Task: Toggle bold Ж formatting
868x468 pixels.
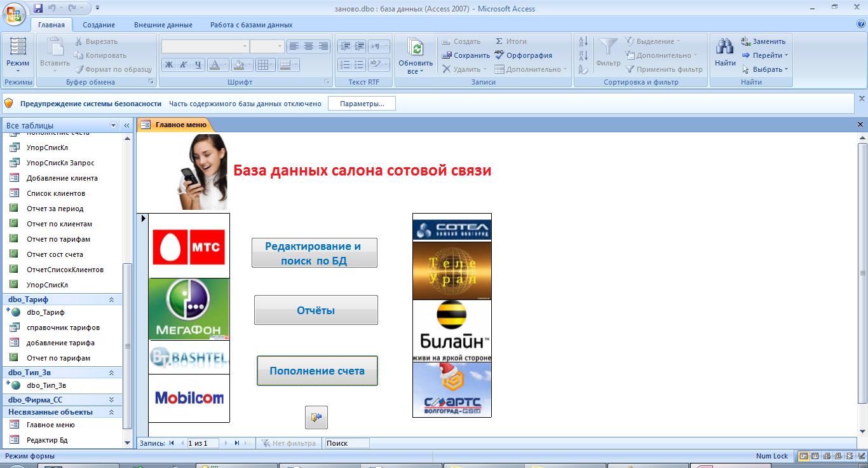Action: tap(169, 64)
